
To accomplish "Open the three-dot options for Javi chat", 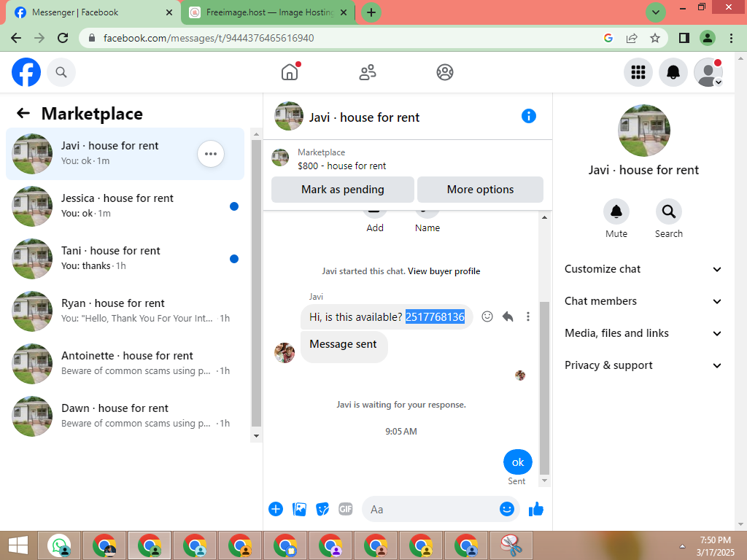I will [x=211, y=154].
